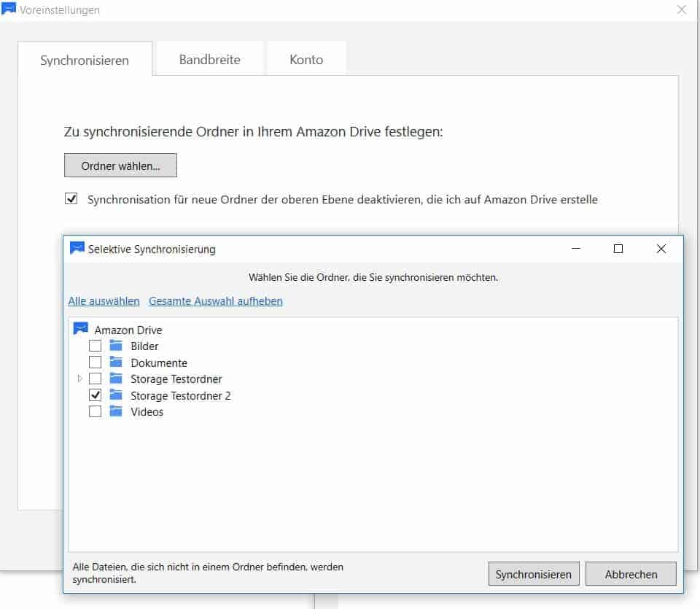Cancel with the Abbrechen button
700x609 pixels.
(x=631, y=574)
